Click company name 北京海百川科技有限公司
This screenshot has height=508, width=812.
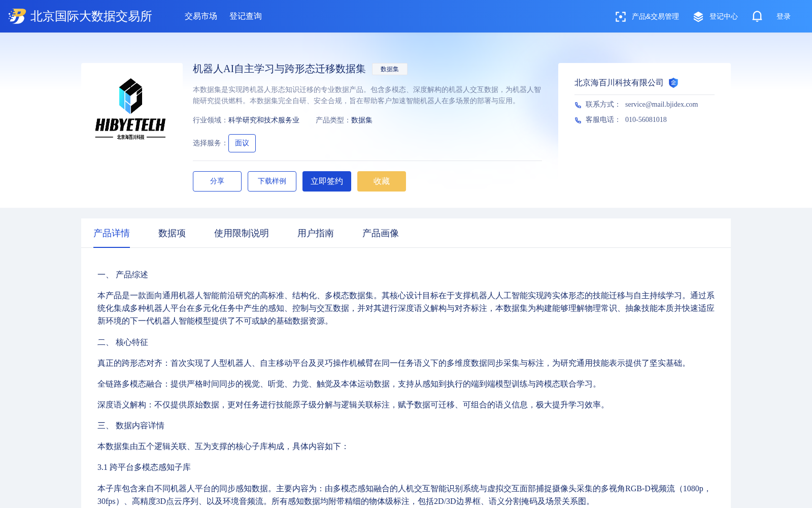[x=619, y=83]
